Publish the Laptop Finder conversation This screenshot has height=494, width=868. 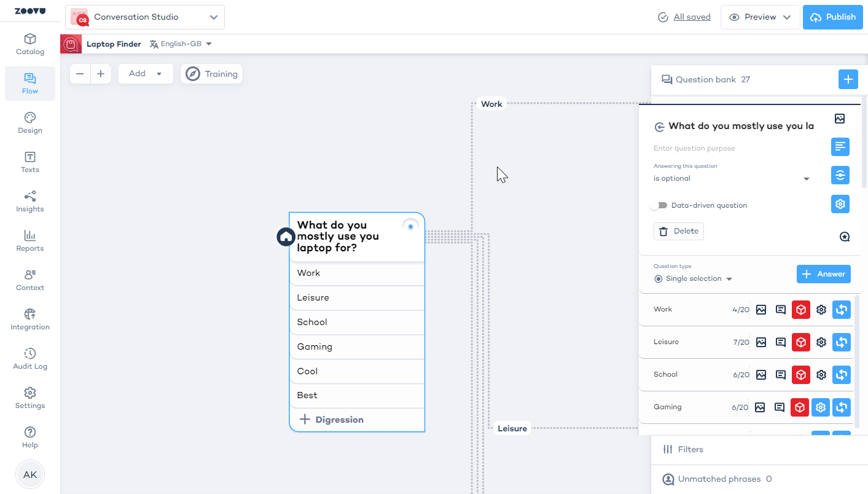point(833,17)
